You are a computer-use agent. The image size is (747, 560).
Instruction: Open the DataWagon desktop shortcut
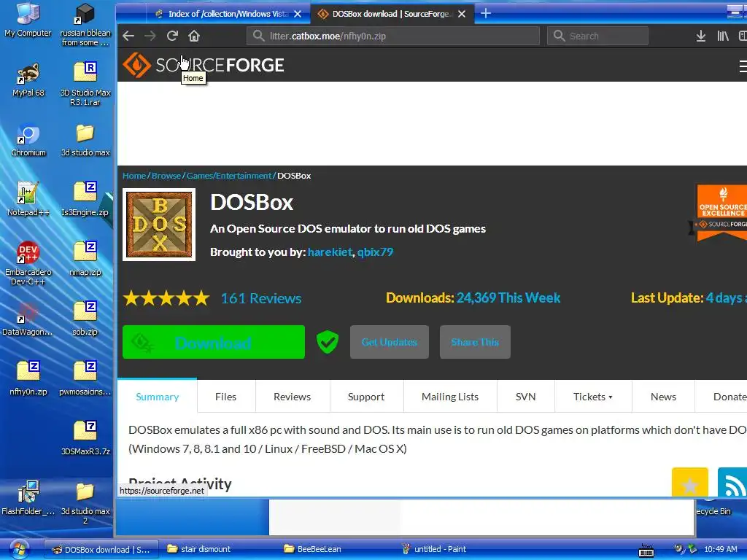click(x=27, y=319)
